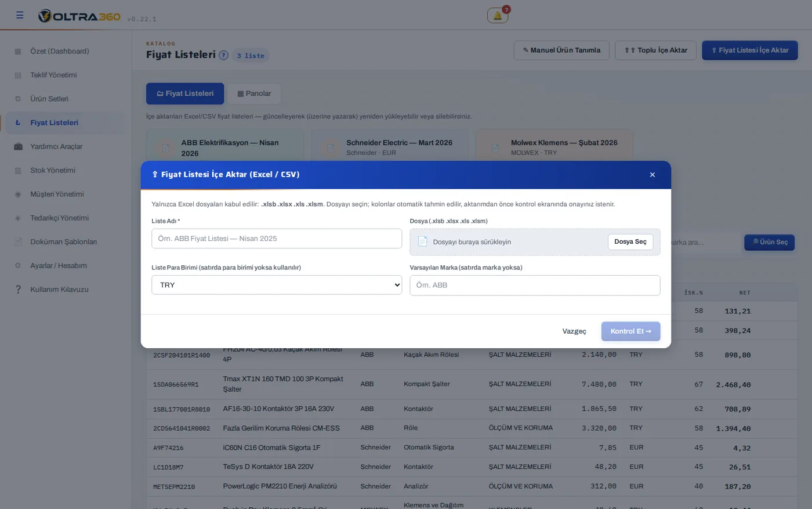The image size is (812, 509).
Task: Click the Stok Yönetimi sidebar icon
Action: pyautogui.click(x=18, y=170)
